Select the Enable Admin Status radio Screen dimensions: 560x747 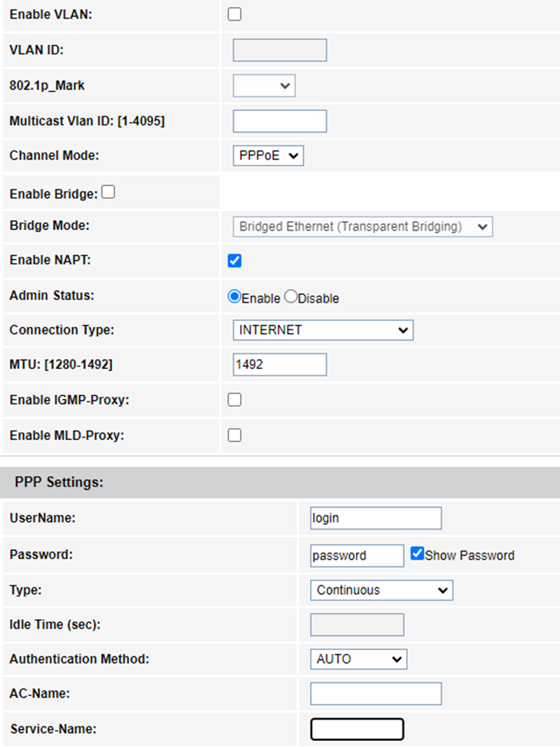235,298
